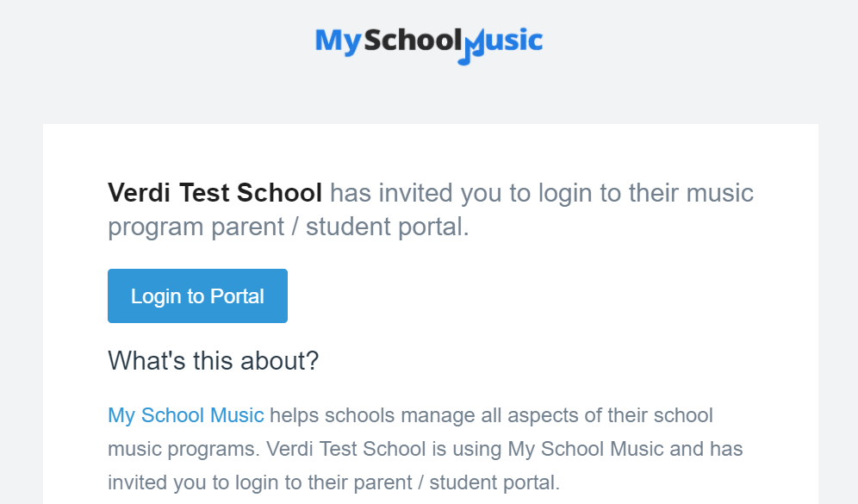Image resolution: width=858 pixels, height=504 pixels.
Task: Click "program parent / student portal." headline line
Action: [289, 227]
